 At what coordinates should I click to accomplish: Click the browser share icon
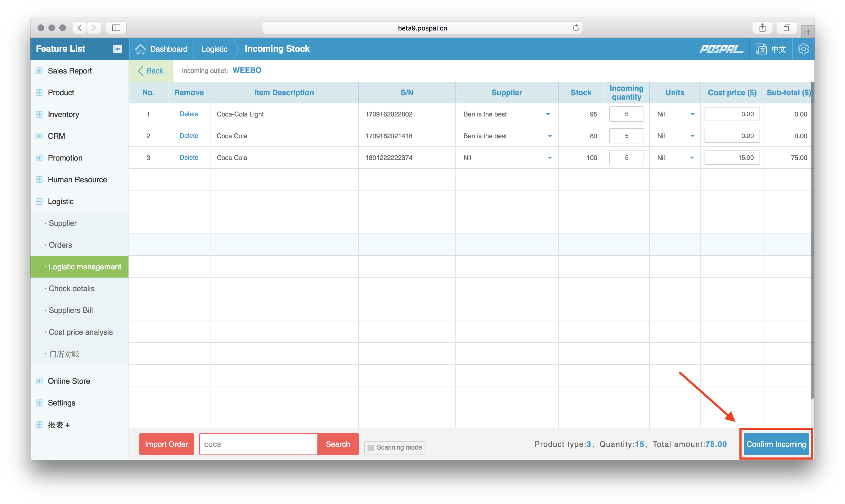(x=763, y=28)
